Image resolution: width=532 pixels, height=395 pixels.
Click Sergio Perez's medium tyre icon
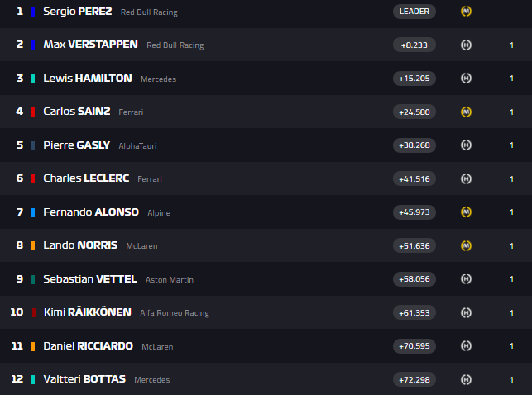point(467,12)
